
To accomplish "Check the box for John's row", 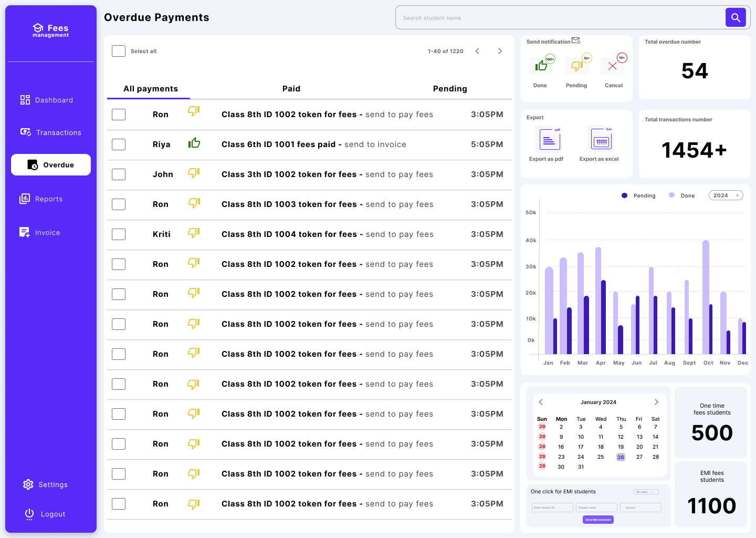I will 119,174.
